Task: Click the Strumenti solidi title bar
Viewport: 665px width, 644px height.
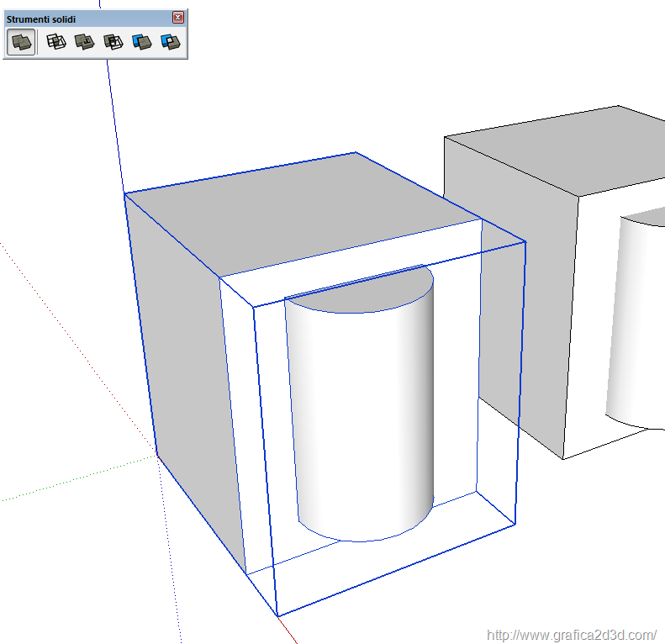Action: click(84, 18)
